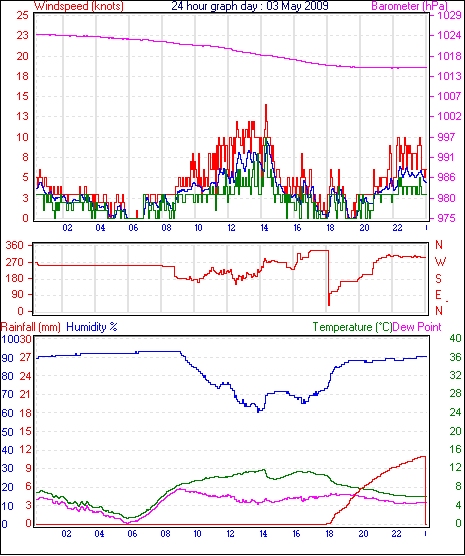Click hour 12 on the windspeed chart axis

point(231,227)
